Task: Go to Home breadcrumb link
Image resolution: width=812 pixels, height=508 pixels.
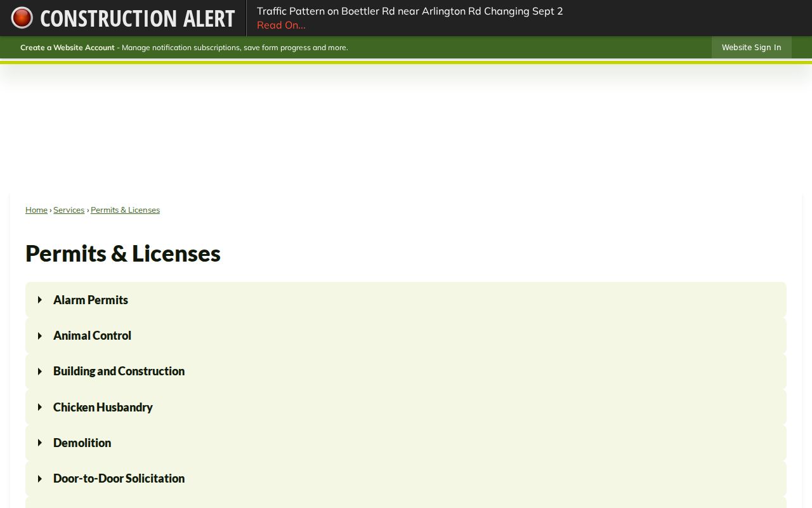Action: (36, 210)
